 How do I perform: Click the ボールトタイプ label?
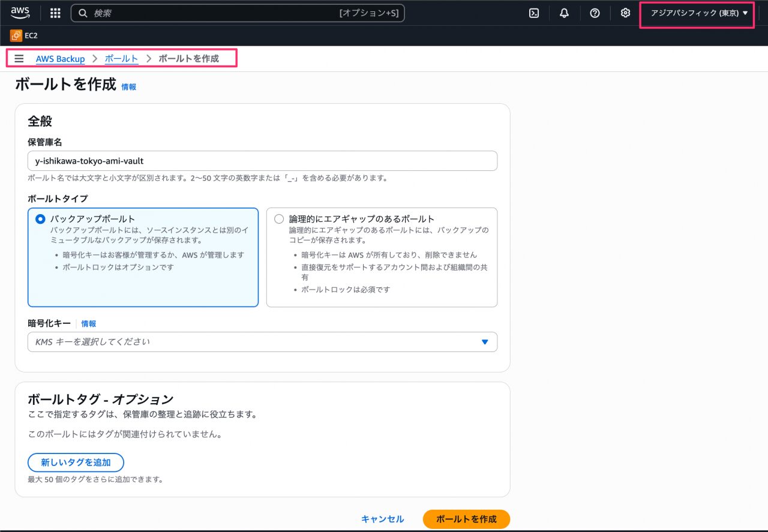58,199
